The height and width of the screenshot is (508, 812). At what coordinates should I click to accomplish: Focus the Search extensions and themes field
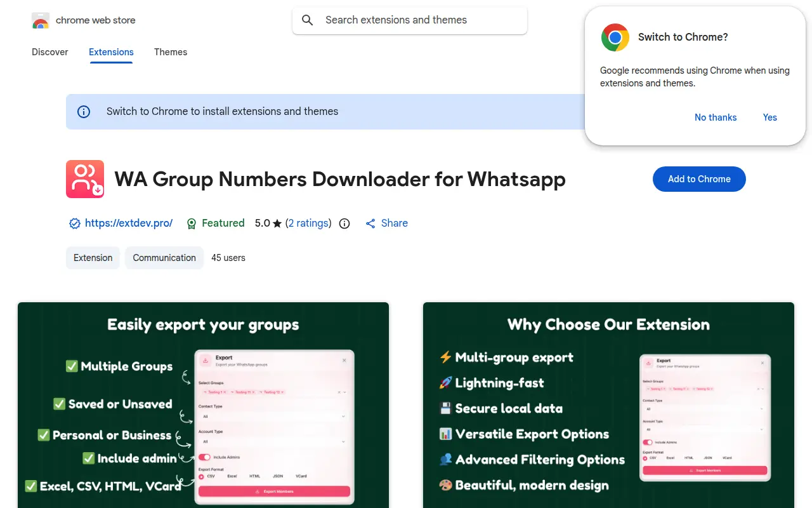pos(410,20)
